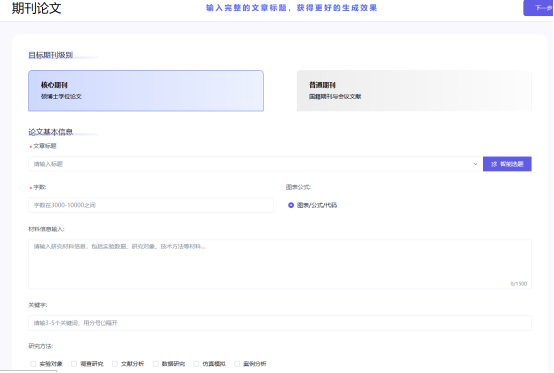Select the 普通期刊 journal level card
This screenshot has height=373, width=554.
pyautogui.click(x=414, y=91)
